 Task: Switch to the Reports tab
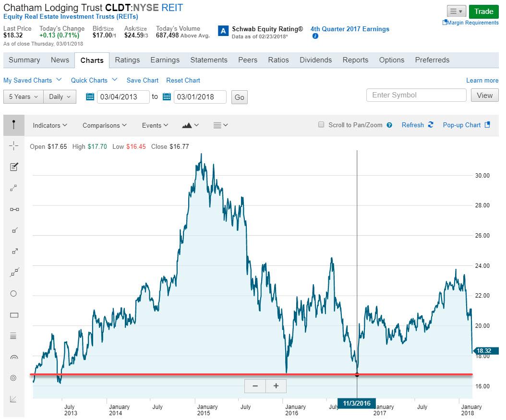355,60
